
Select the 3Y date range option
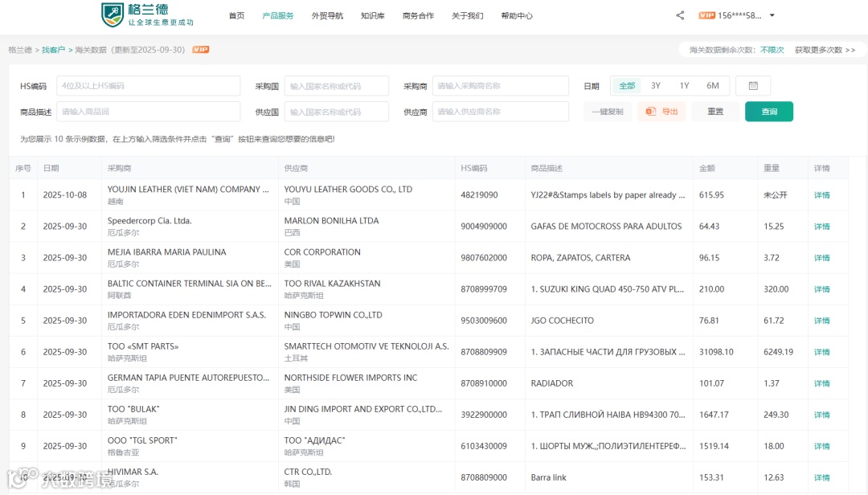point(656,86)
